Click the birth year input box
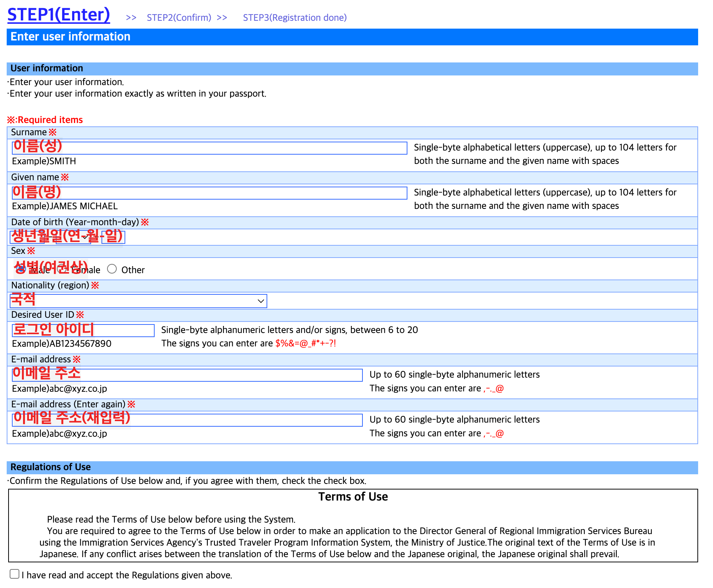The width and height of the screenshot is (713, 588). point(28,237)
